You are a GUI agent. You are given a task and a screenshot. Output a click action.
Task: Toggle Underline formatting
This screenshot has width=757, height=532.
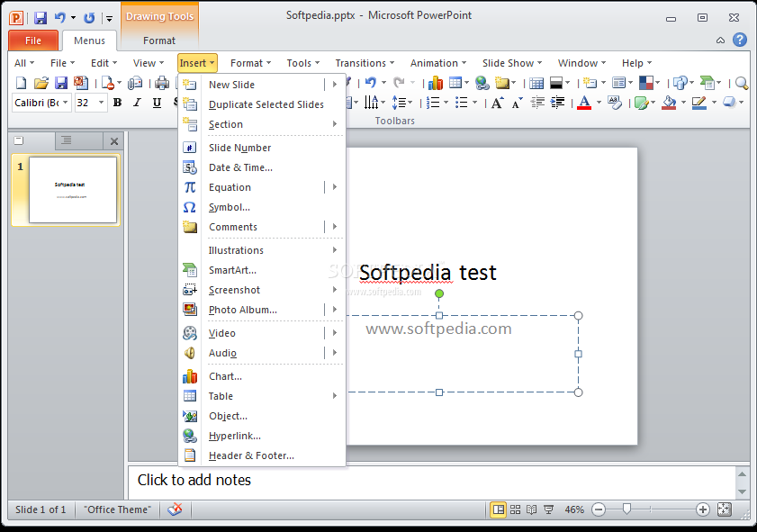(157, 103)
